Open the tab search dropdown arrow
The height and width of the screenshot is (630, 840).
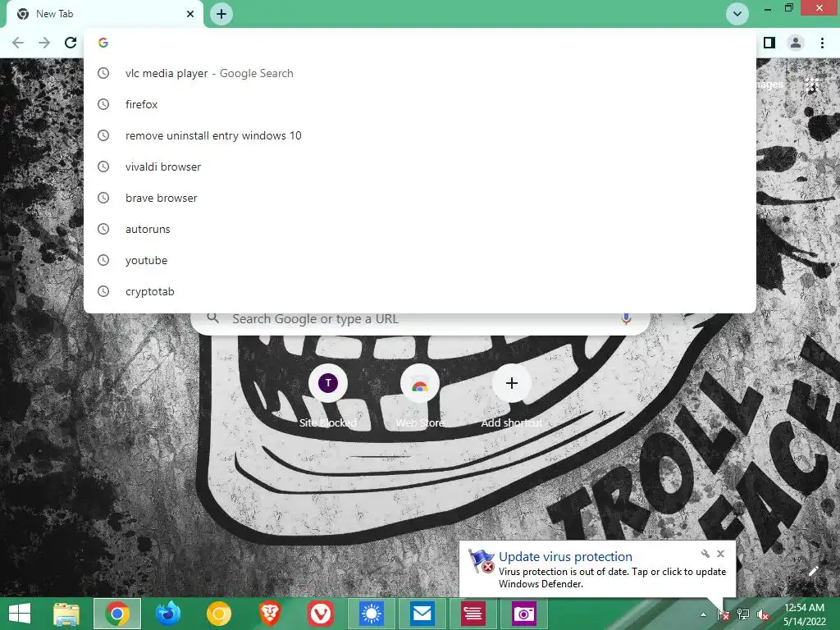click(737, 14)
